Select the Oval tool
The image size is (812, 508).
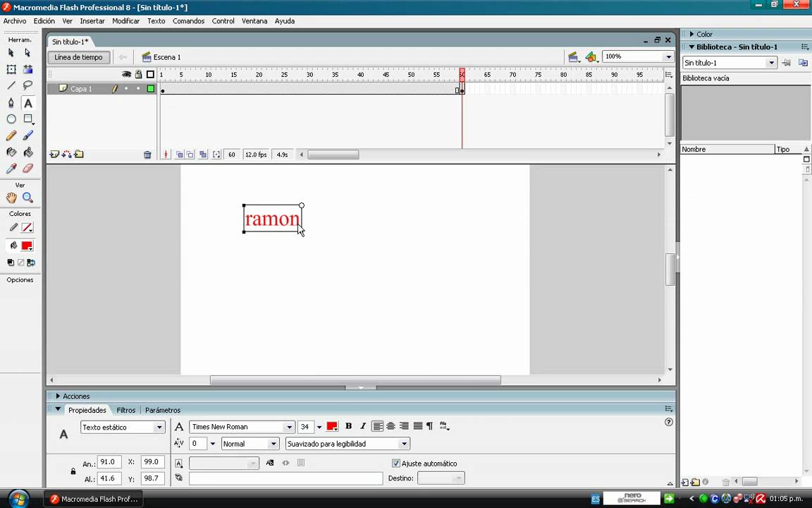[x=11, y=119]
